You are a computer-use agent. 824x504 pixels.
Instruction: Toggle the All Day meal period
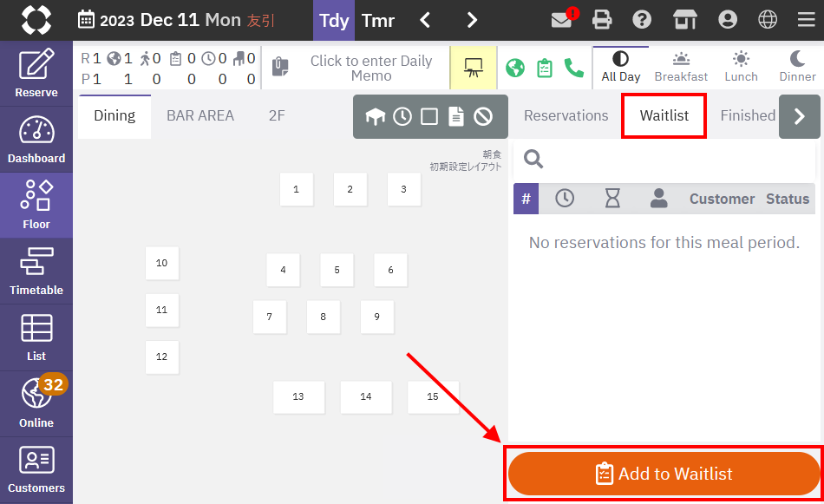point(620,67)
